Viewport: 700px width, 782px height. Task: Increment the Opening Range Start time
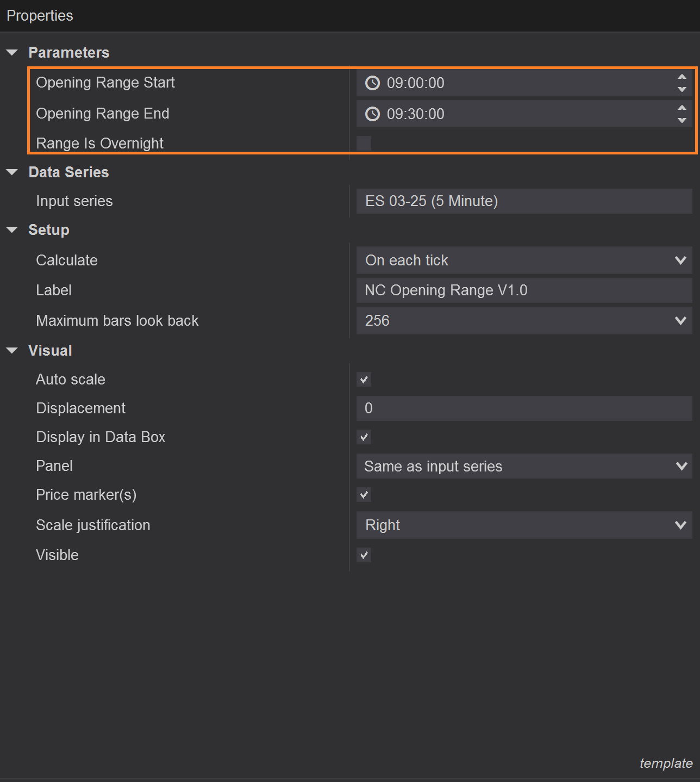pyautogui.click(x=682, y=77)
